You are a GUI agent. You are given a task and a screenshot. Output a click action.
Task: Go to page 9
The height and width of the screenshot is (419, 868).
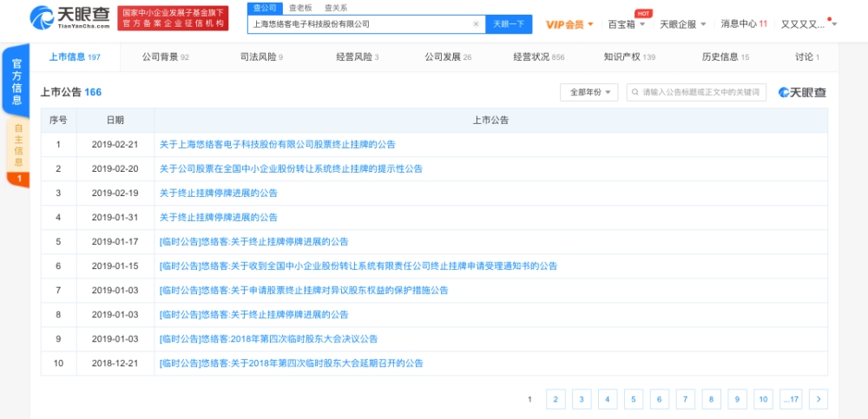point(738,399)
